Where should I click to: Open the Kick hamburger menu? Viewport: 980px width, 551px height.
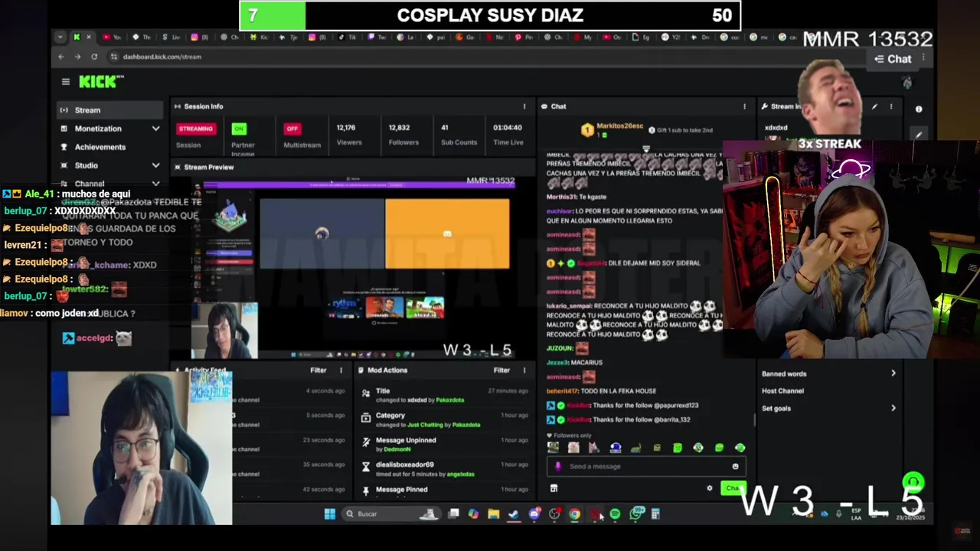click(66, 82)
